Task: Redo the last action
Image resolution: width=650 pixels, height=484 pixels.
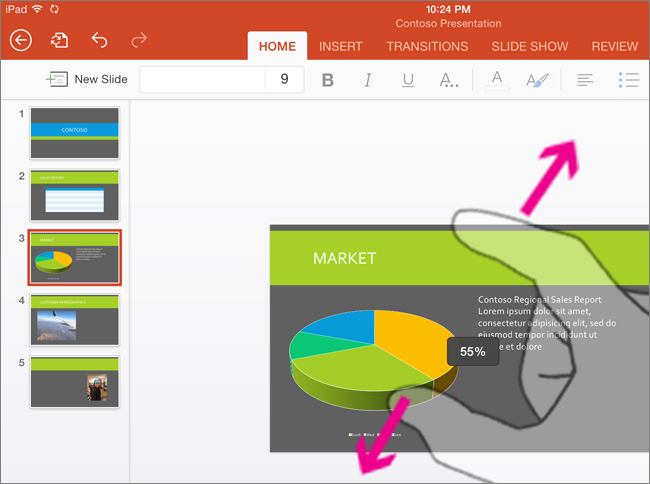Action: pyautogui.click(x=139, y=40)
